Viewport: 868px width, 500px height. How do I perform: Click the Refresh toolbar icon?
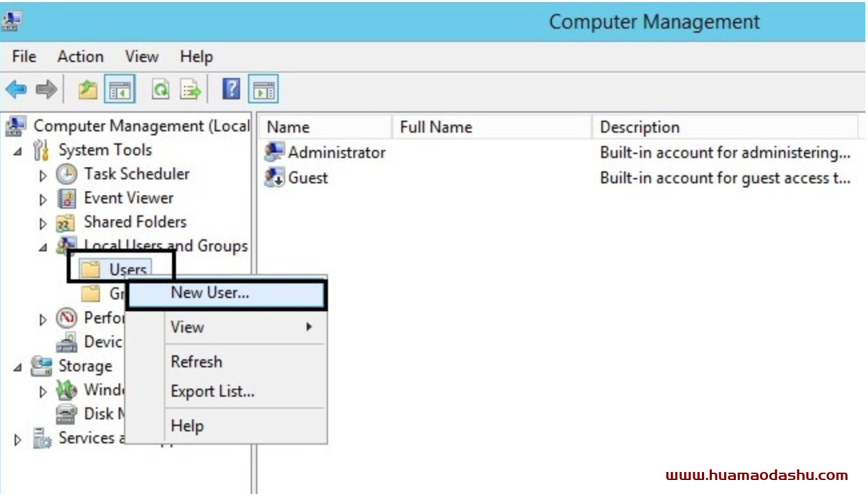point(161,89)
